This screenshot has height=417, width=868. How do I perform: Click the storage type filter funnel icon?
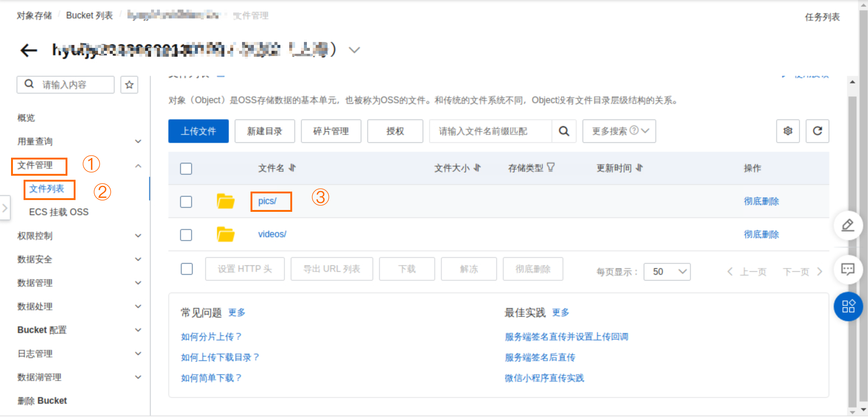[x=551, y=168]
